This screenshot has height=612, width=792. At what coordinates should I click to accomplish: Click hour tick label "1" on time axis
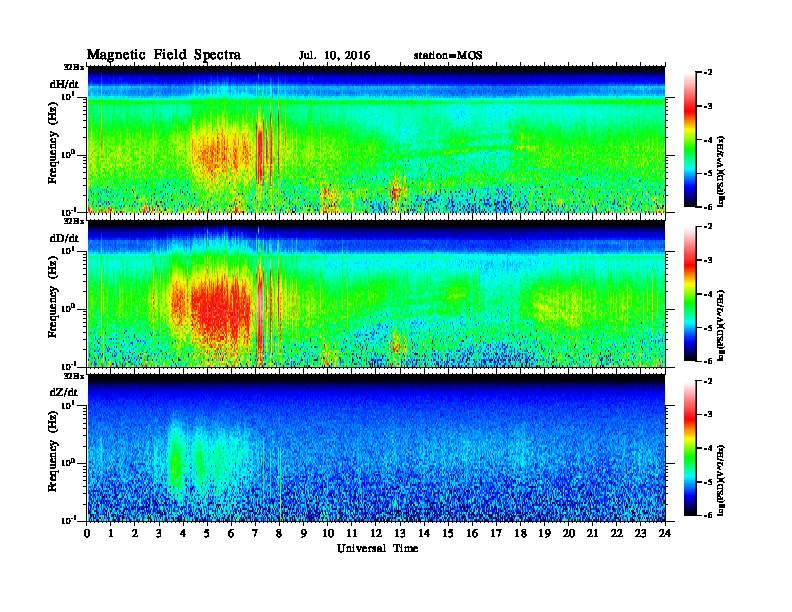click(x=111, y=533)
